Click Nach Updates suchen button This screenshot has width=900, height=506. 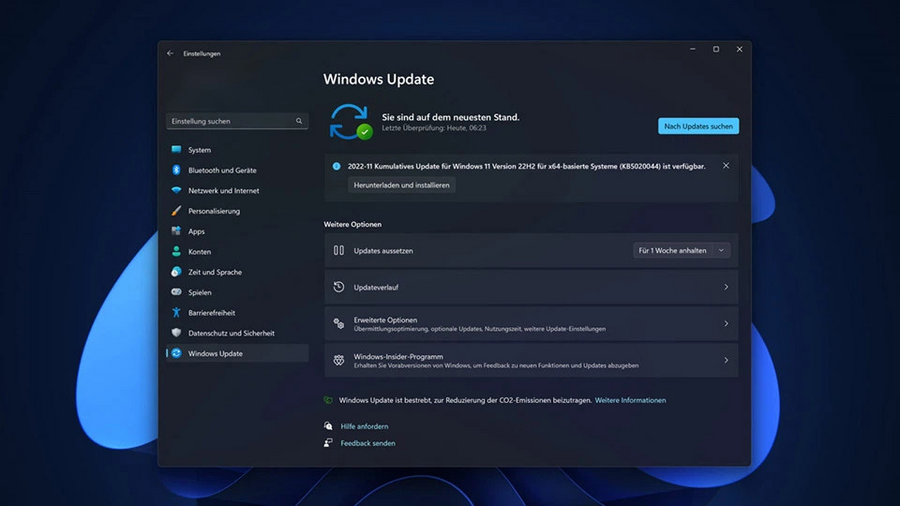point(699,126)
